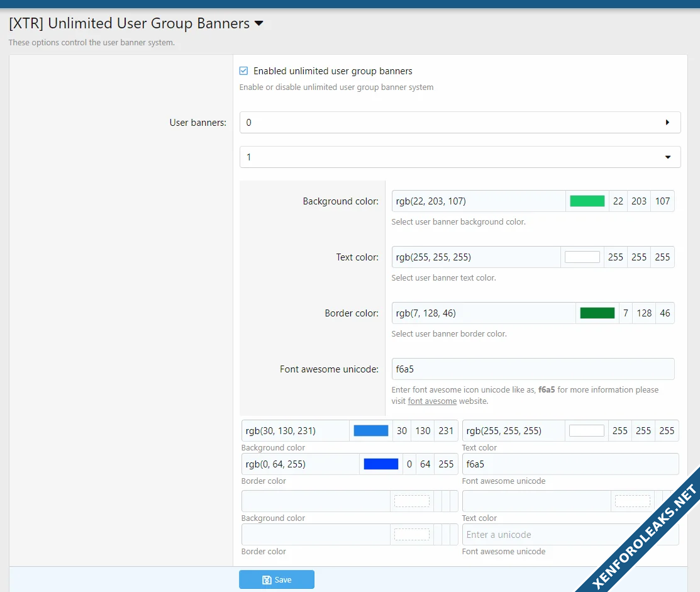This screenshot has height=592, width=700.
Task: Focus the rgb(22, 203, 107) text field
Action: click(x=478, y=201)
